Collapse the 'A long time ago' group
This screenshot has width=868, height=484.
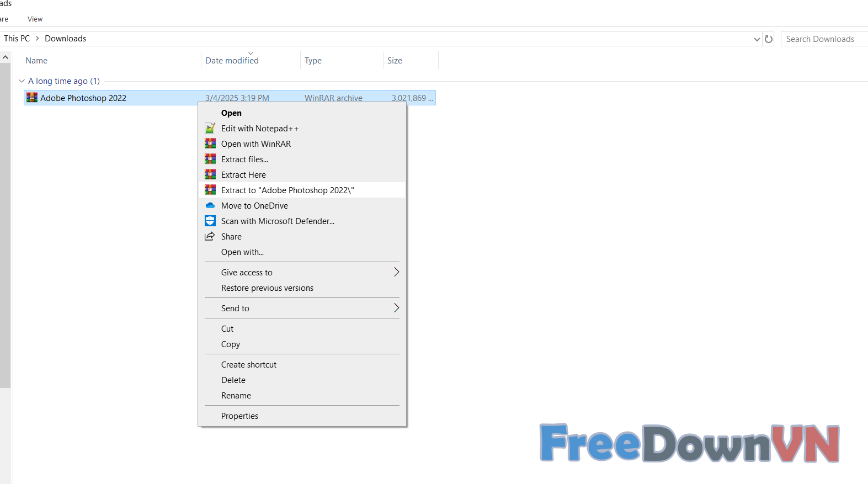click(x=22, y=81)
